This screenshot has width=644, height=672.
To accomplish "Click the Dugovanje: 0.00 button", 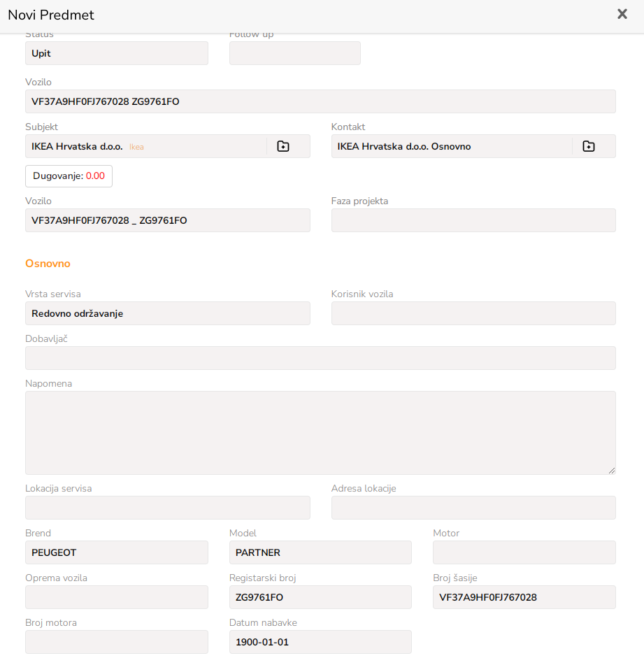I will 69,176.
